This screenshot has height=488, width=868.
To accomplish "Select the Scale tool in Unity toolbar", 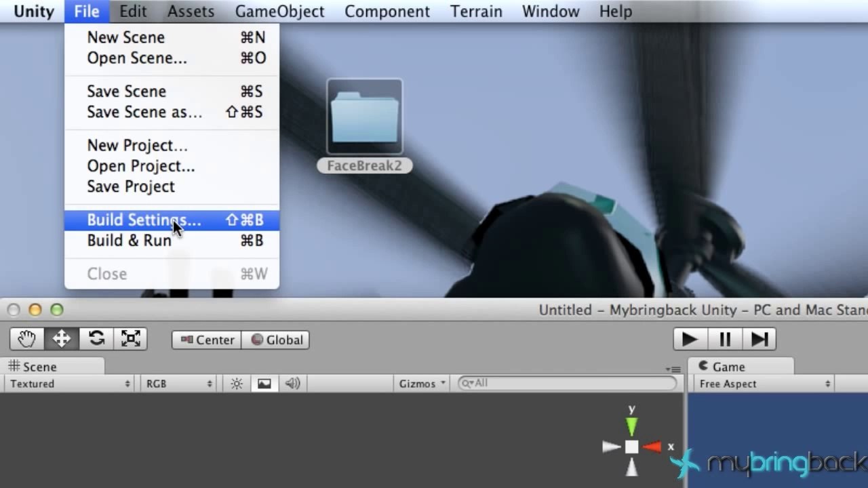I will [130, 339].
